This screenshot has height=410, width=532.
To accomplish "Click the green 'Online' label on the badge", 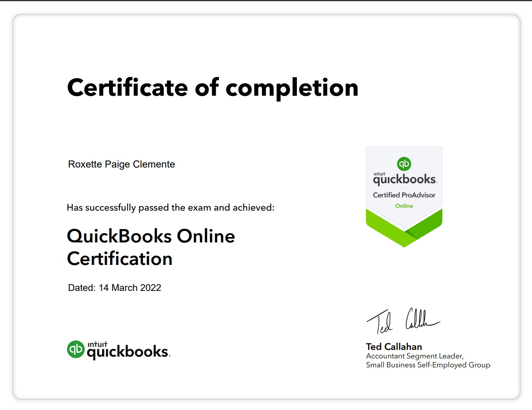I will coord(404,206).
